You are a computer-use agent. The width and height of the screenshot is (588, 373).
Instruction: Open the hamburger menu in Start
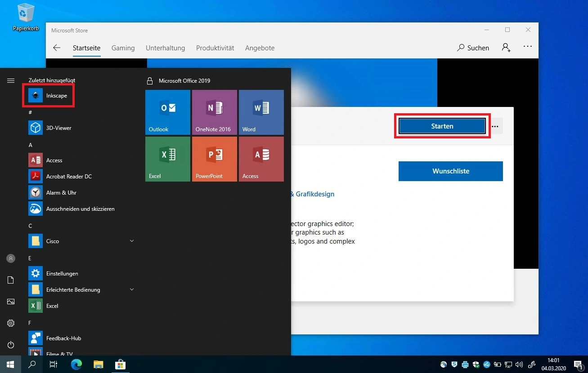coord(11,80)
